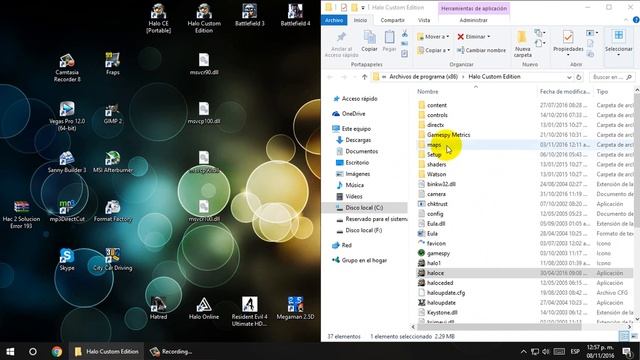Open Camtasia Recorder 8 desktop icon
Image resolution: width=640 pixels, height=360 pixels.
click(67, 68)
